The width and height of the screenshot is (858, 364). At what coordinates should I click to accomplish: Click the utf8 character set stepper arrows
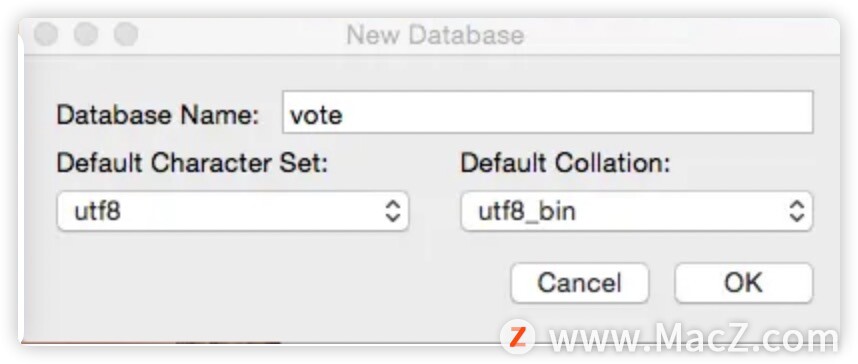[x=393, y=211]
